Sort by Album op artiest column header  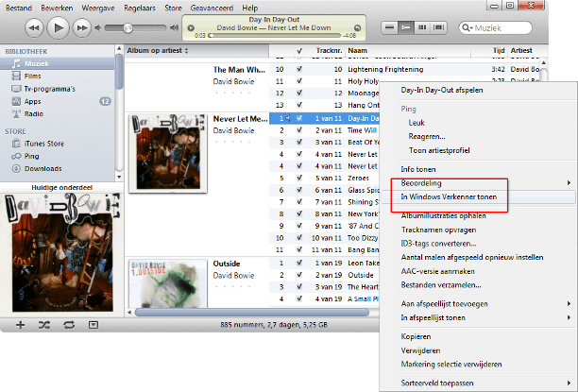pyautogui.click(x=196, y=51)
